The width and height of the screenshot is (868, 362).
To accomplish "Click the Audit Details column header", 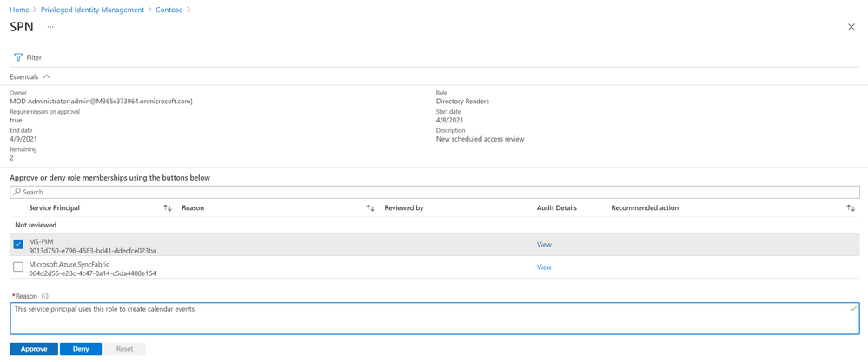I will pyautogui.click(x=557, y=207).
